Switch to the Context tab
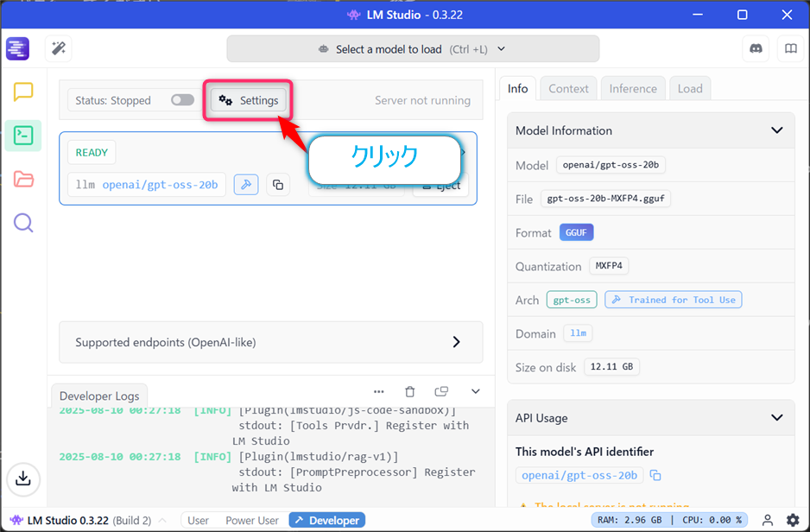Screen dimensions: 810x532 coord(568,88)
